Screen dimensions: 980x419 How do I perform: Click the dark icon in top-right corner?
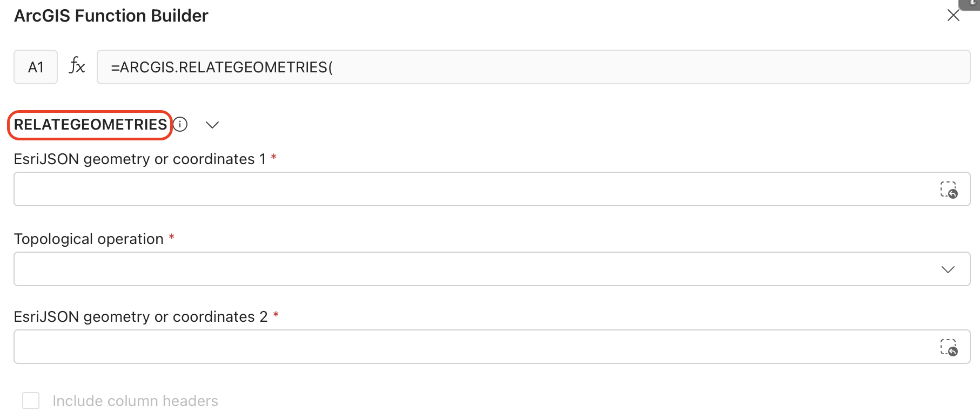point(971,3)
